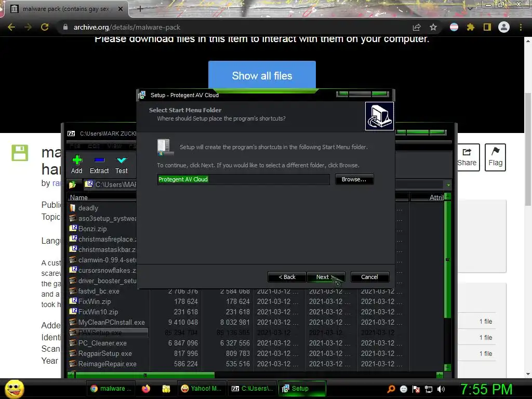The width and height of the screenshot is (532, 399).
Task: Select fastvd_bc.exe in 7-Zip
Action: tap(98, 291)
